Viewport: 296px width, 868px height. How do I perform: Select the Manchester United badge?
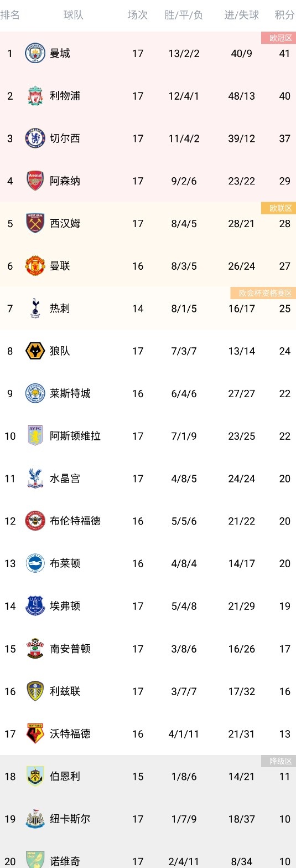(x=35, y=266)
